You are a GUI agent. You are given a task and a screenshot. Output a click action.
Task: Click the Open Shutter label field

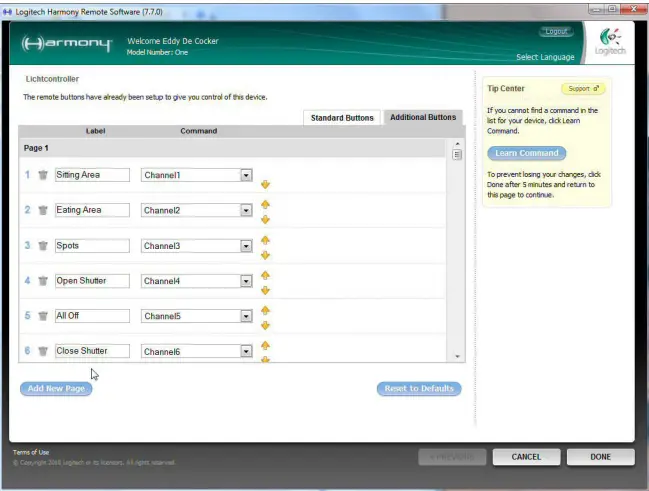pyautogui.click(x=92, y=281)
